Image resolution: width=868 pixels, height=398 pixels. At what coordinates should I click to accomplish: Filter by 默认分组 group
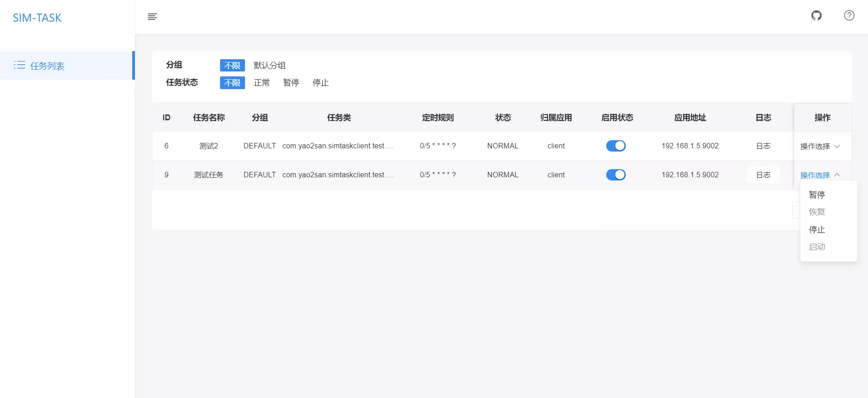coord(269,66)
